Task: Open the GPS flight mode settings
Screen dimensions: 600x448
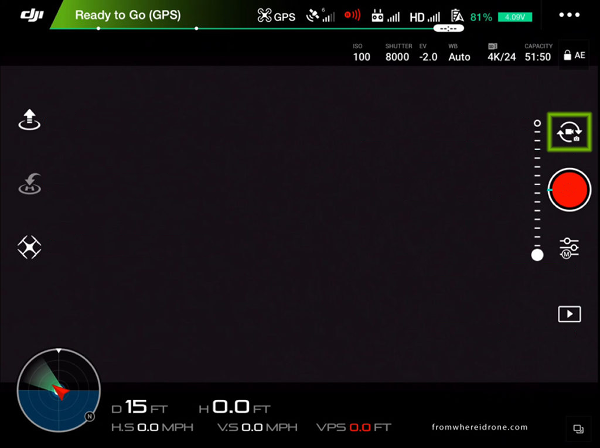Action: click(x=276, y=16)
